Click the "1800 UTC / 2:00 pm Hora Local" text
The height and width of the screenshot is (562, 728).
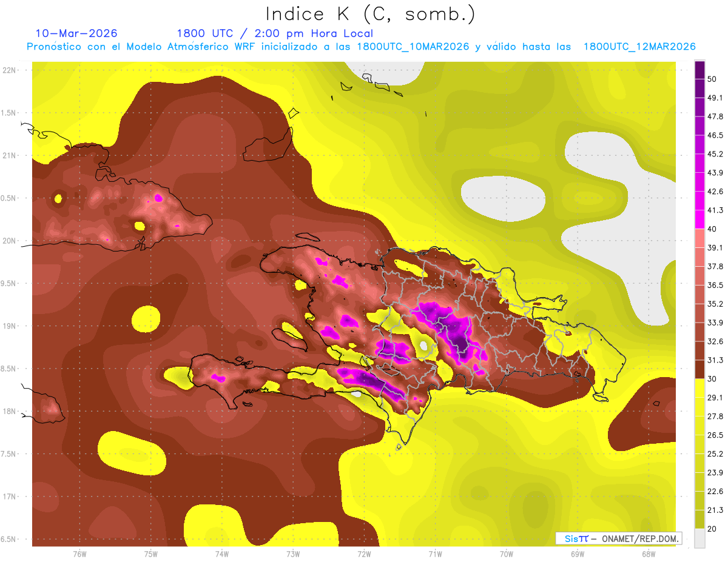click(x=275, y=33)
